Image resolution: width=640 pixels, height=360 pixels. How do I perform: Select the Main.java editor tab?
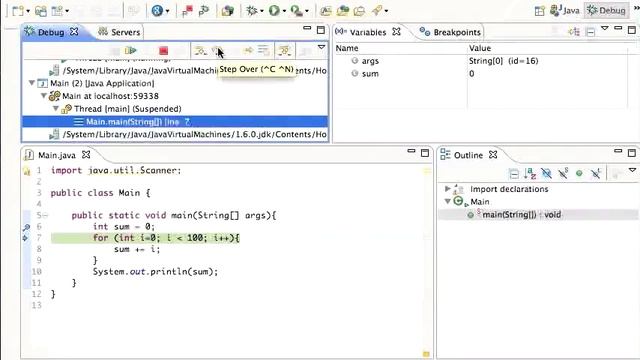click(57, 155)
